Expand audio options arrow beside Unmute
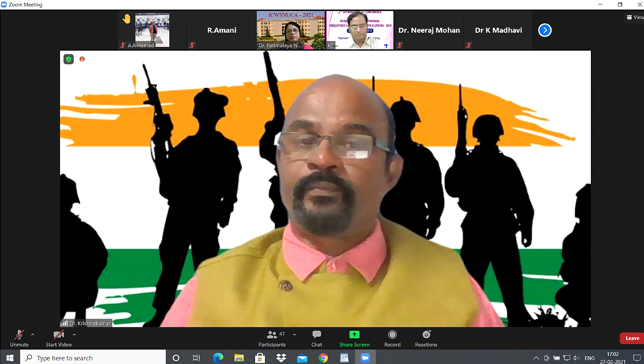Viewport: 644px width, 364px height. (32, 334)
